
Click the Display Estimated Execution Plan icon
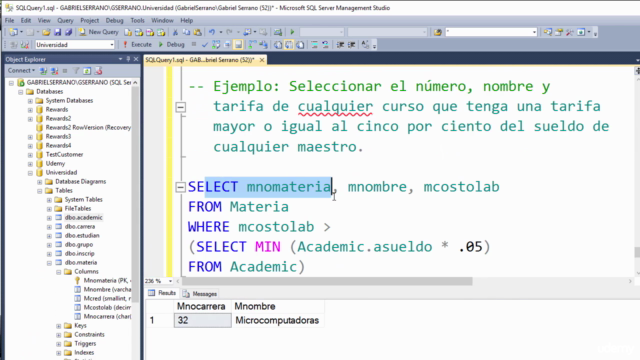click(x=216, y=44)
